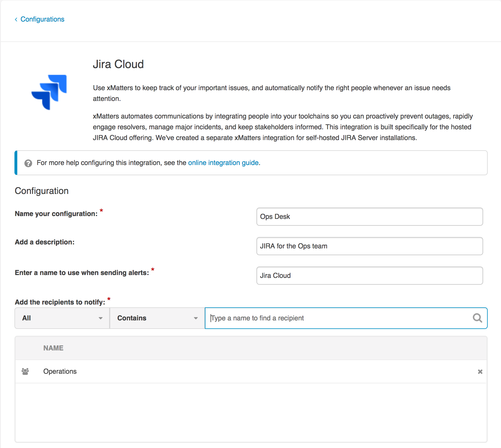Click the Enter a name to use when sending alerts label
Image resolution: width=501 pixels, height=448 pixels.
(82, 273)
